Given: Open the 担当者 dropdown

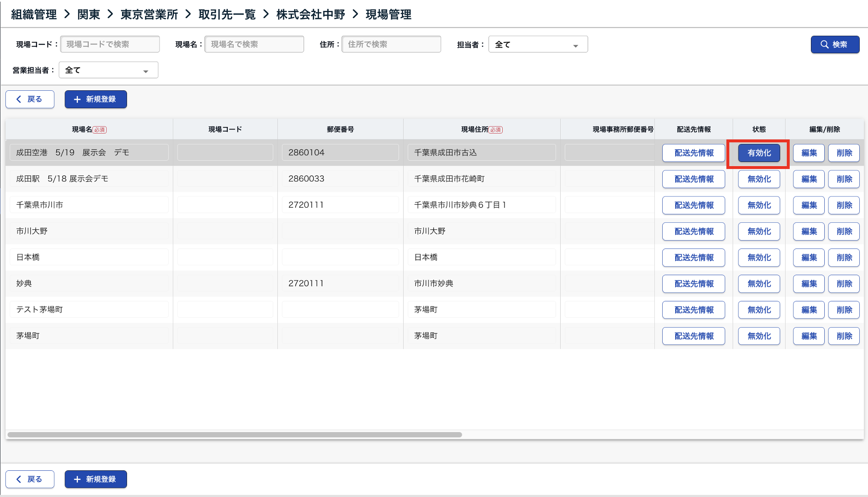Looking at the screenshot, I should point(538,45).
